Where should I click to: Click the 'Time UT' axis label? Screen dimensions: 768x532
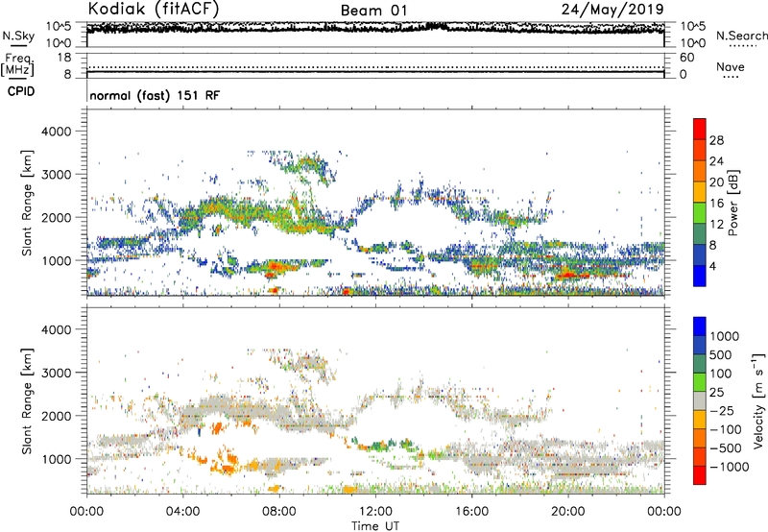tap(375, 526)
